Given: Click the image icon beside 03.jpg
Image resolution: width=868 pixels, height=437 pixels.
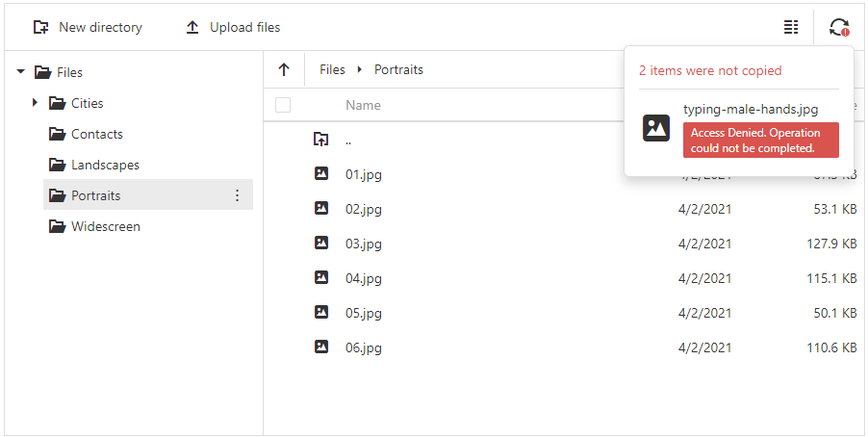Looking at the screenshot, I should tap(321, 244).
